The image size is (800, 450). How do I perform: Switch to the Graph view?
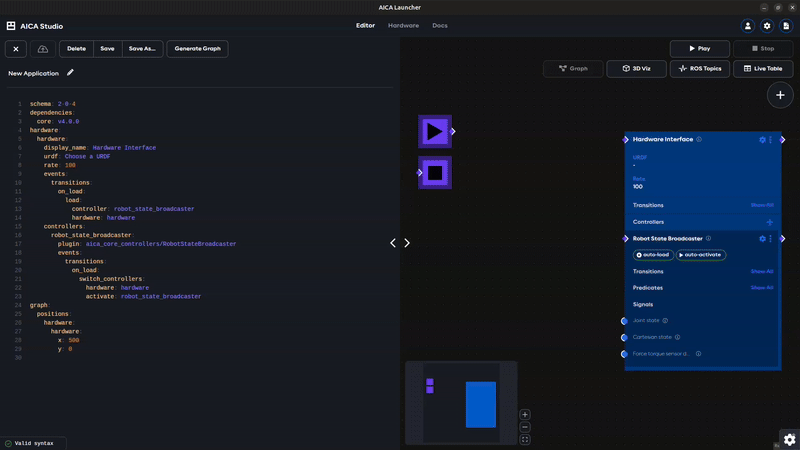(x=573, y=68)
